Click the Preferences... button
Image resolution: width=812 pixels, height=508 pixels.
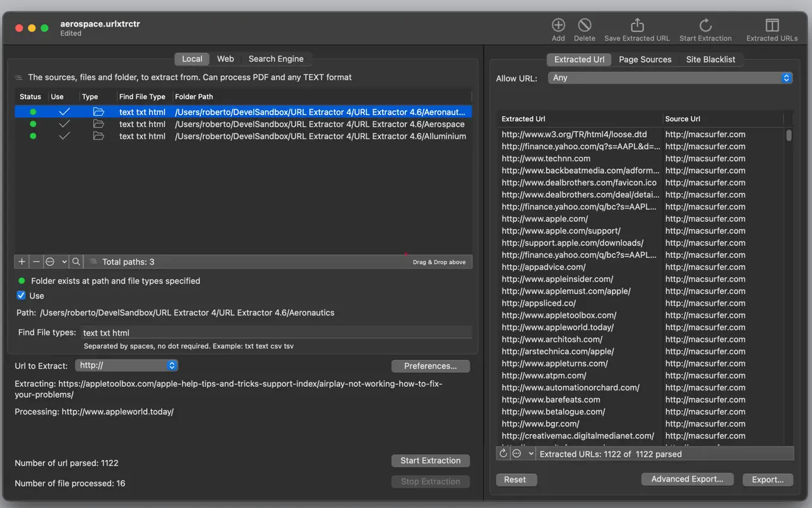[x=431, y=366]
